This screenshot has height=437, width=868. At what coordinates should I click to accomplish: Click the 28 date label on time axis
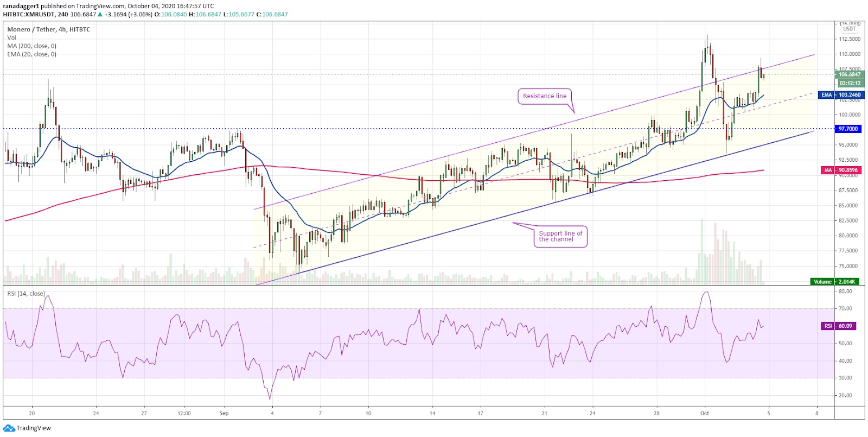click(x=656, y=413)
